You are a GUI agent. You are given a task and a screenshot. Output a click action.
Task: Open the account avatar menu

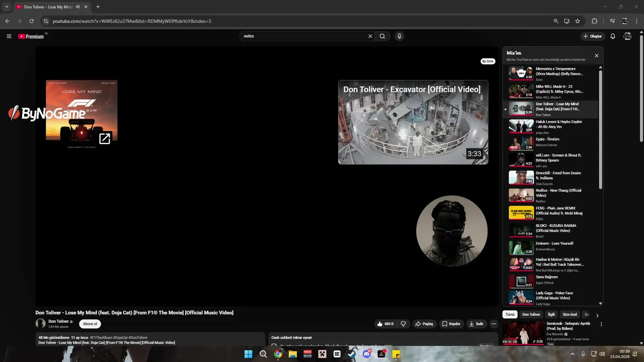coord(627,36)
